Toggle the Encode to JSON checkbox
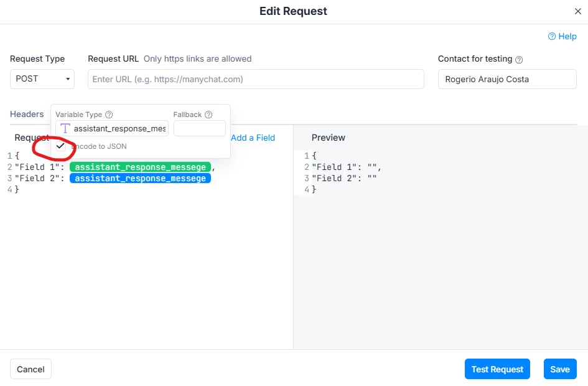Image resolution: width=588 pixels, height=386 pixels. coord(61,146)
